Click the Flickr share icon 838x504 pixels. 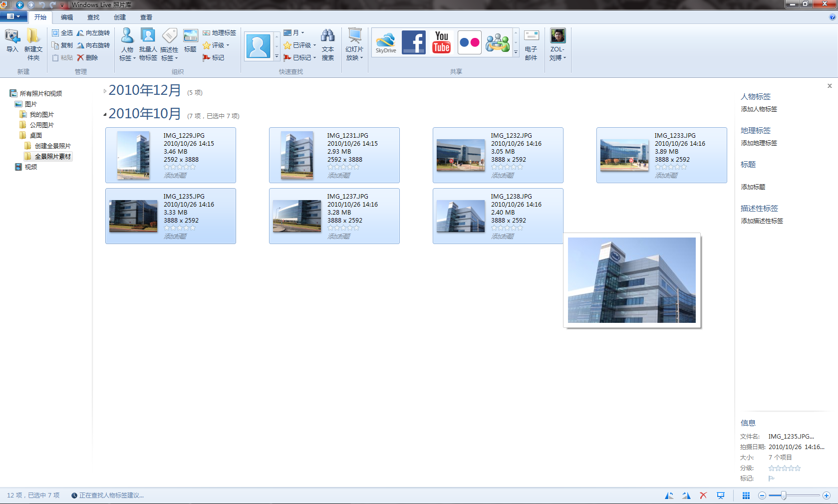469,42
